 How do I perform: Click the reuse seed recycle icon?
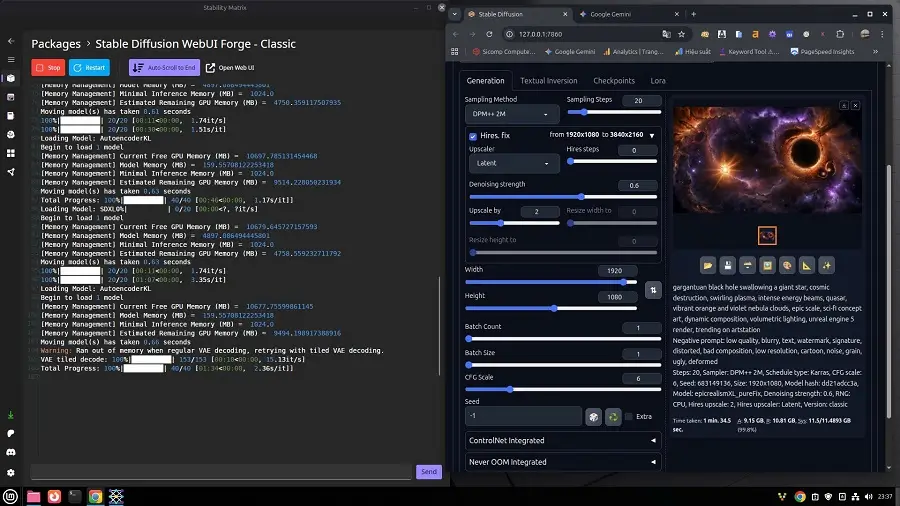pyautogui.click(x=612, y=416)
